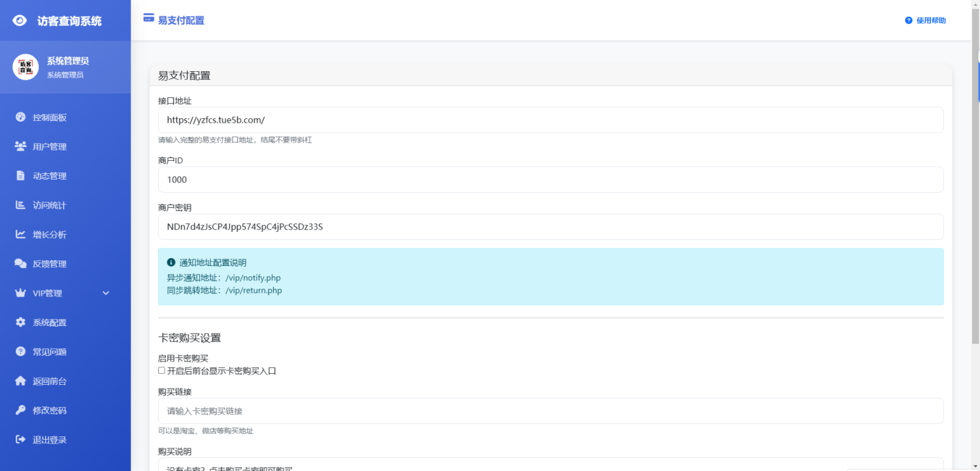Select 修改密码 in the sidebar

point(50,410)
